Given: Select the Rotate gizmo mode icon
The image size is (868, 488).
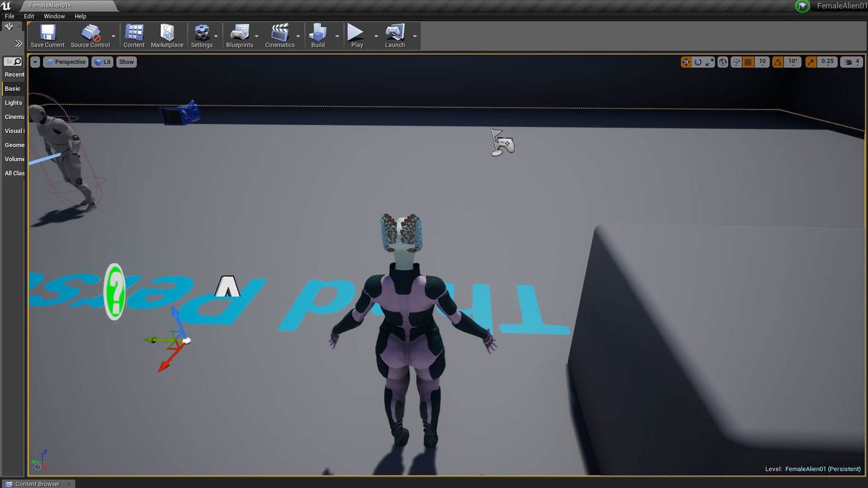Looking at the screenshot, I should [x=698, y=62].
